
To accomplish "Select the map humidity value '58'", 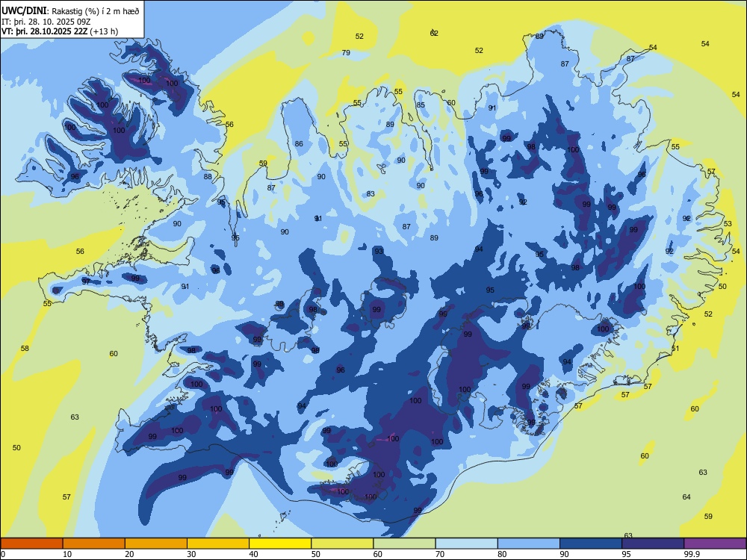I will [x=25, y=349].
